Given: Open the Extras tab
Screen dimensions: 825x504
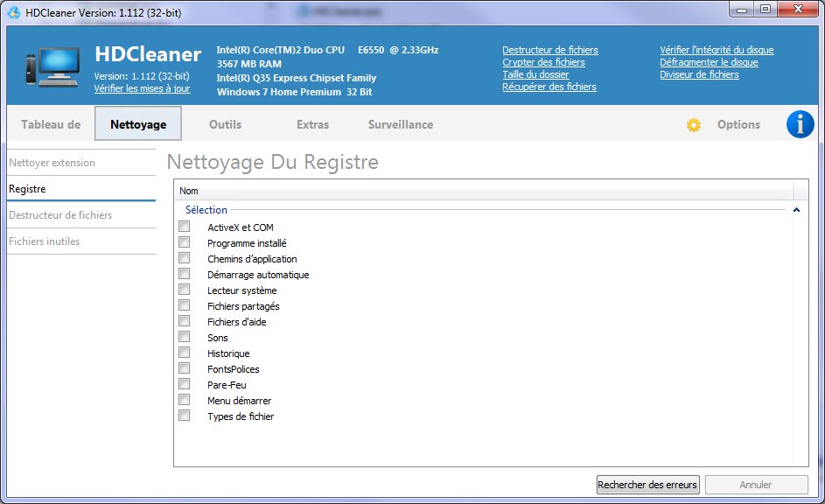Looking at the screenshot, I should [312, 124].
